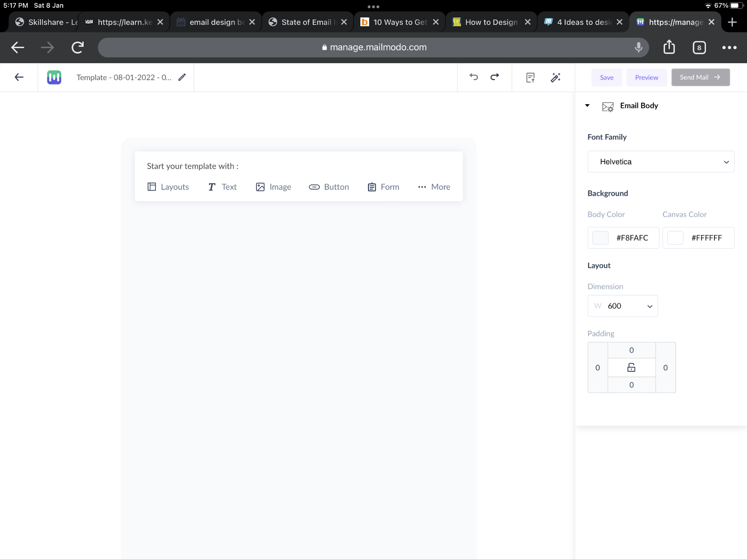
Task: Add a Form block to template
Action: [x=383, y=187]
